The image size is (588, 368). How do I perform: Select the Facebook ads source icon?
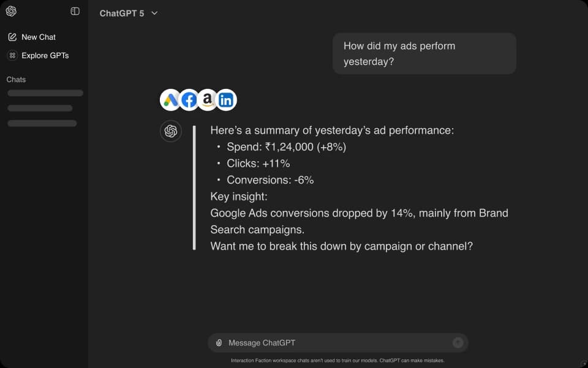click(x=189, y=99)
